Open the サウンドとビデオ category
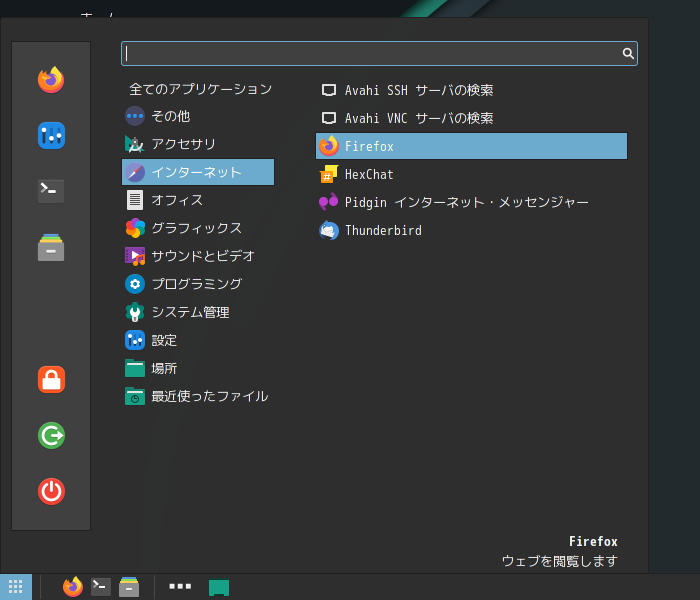 (x=198, y=256)
